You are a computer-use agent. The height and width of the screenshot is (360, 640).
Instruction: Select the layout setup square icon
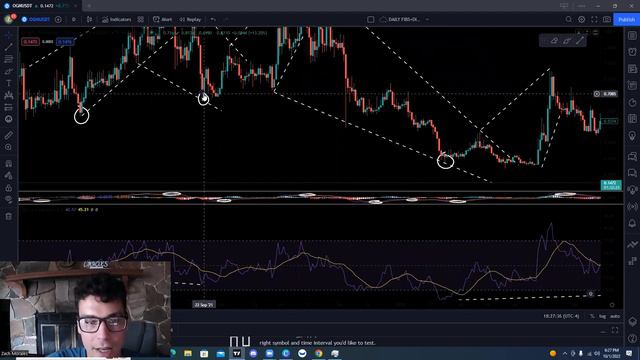point(371,19)
